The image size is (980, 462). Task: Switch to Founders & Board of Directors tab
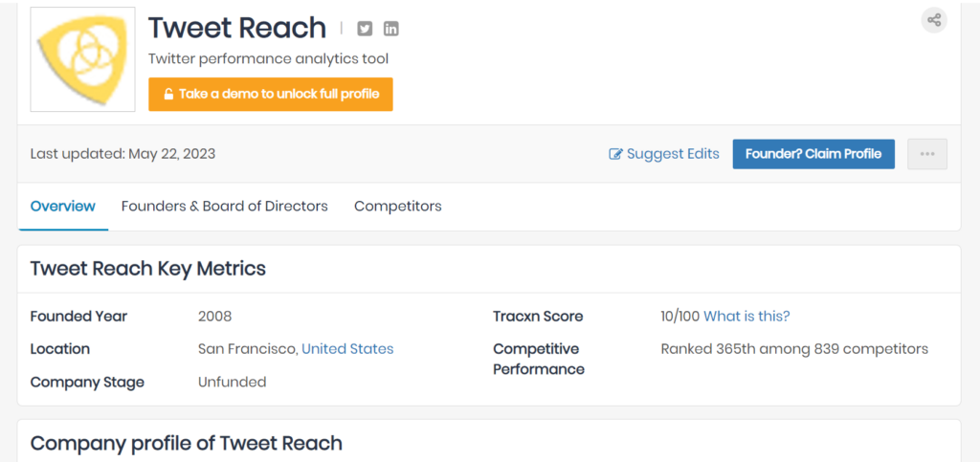pos(225,206)
